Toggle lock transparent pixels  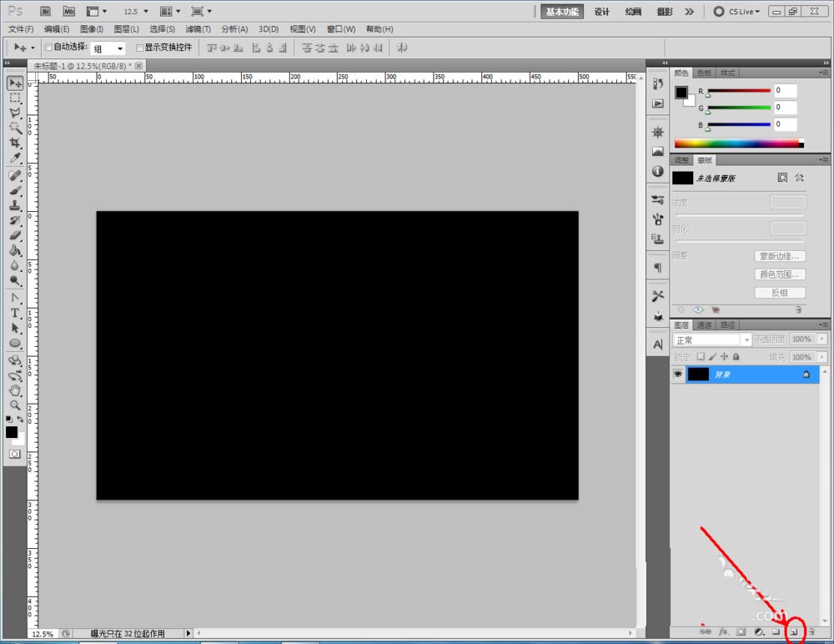point(701,356)
